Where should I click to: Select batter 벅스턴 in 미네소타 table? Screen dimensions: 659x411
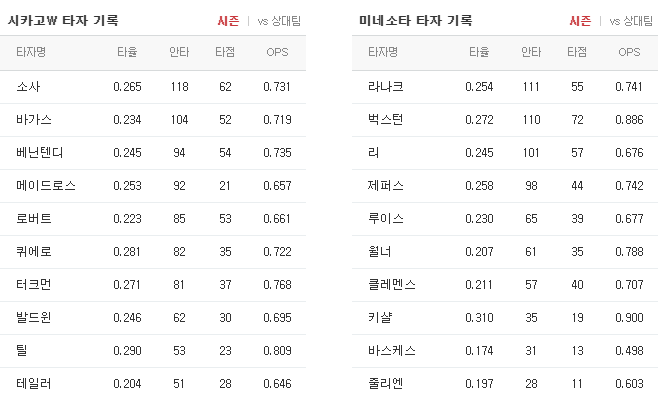click(x=385, y=120)
